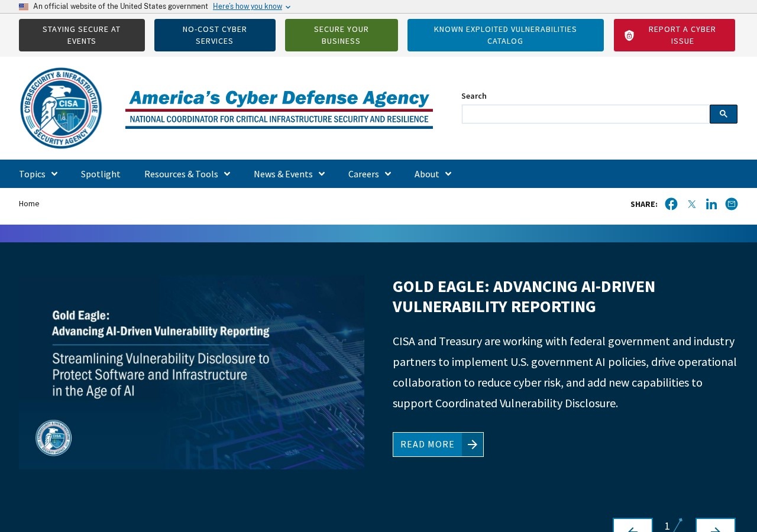This screenshot has width=757, height=532.
Task: Share page on X (Twitter)
Action: 691,204
